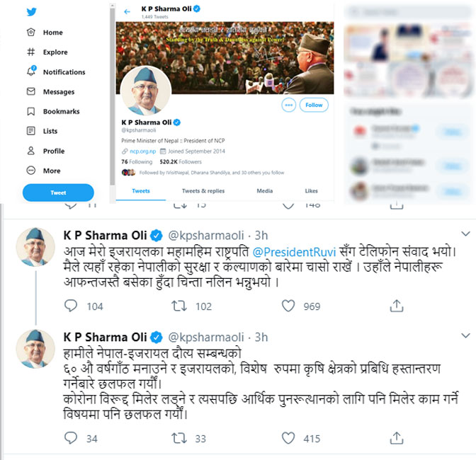
Task: Expand the chevron menu on the first tweet
Action: tap(465, 234)
